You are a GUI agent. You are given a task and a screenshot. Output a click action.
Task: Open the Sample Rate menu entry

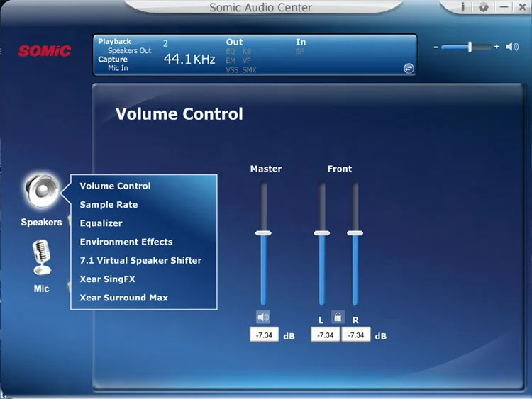109,204
